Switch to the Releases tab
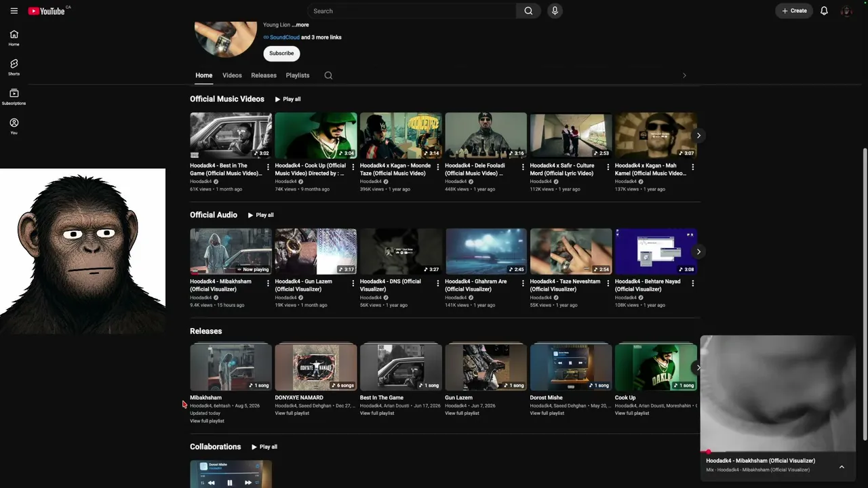 [x=264, y=75]
